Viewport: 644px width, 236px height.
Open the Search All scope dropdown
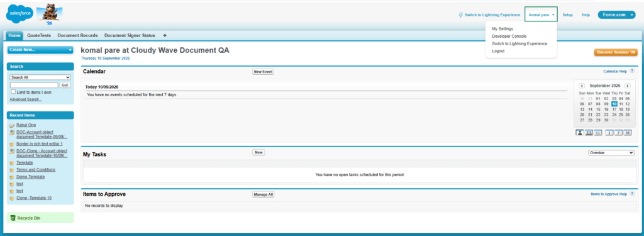[x=40, y=77]
